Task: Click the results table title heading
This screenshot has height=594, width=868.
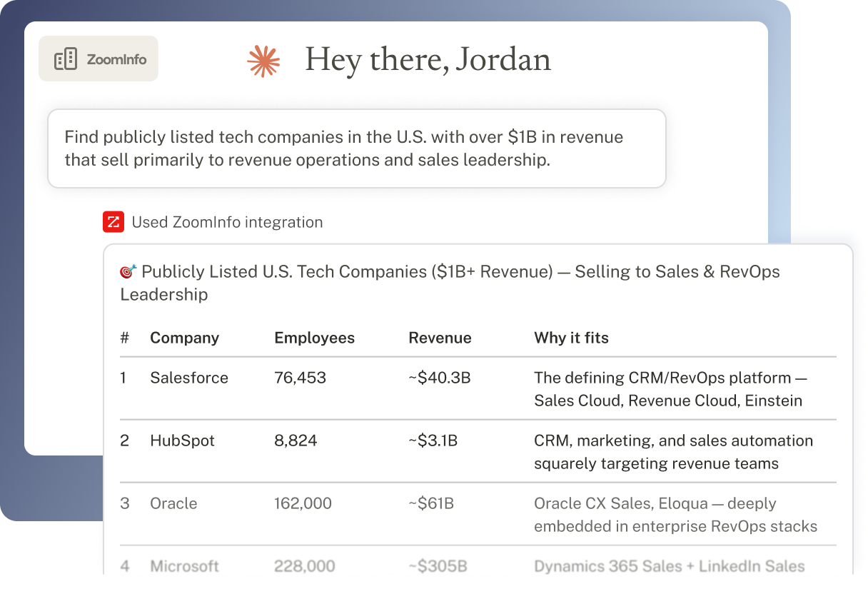Action: pos(450,283)
